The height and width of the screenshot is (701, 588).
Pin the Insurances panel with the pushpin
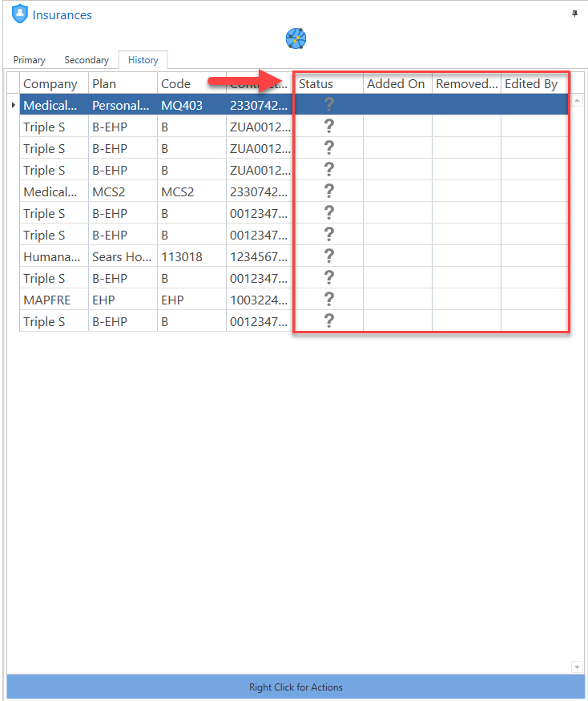click(x=574, y=14)
